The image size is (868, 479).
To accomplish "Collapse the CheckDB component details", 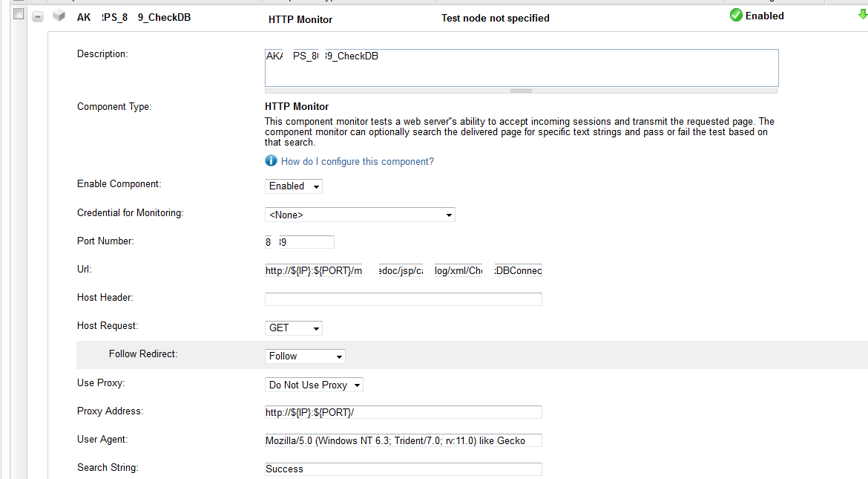I will coord(38,17).
